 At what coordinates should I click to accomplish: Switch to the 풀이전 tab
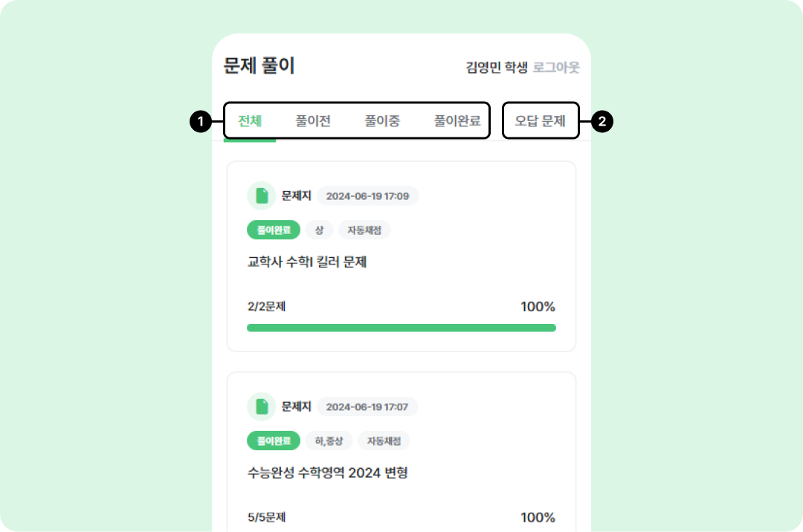click(313, 121)
